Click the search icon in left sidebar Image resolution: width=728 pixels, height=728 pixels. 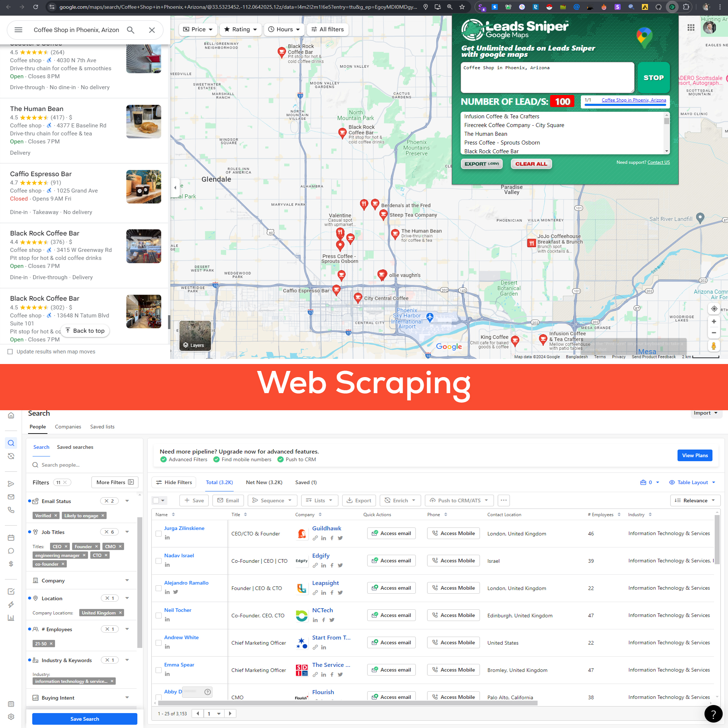(x=11, y=443)
